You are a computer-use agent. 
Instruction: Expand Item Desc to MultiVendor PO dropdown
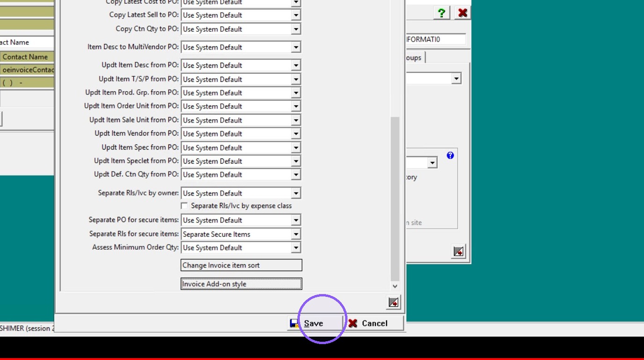296,47
